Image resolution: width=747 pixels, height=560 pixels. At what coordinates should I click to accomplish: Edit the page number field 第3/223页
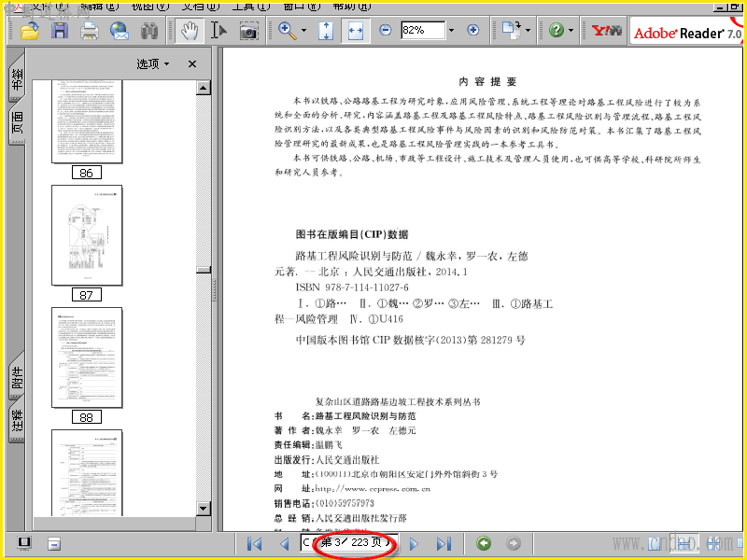(x=348, y=542)
